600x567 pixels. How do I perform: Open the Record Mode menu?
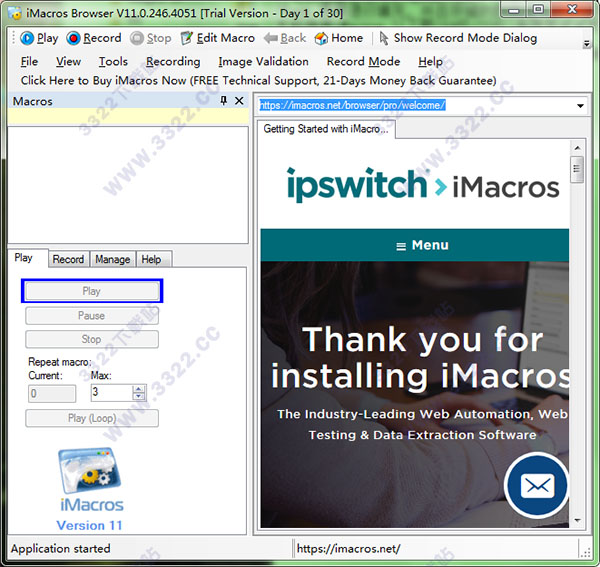click(x=363, y=62)
